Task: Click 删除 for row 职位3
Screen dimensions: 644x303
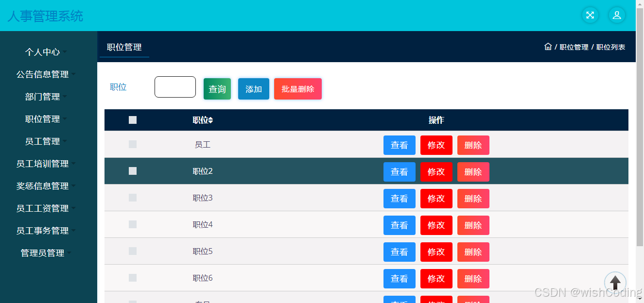Action: [x=473, y=199]
